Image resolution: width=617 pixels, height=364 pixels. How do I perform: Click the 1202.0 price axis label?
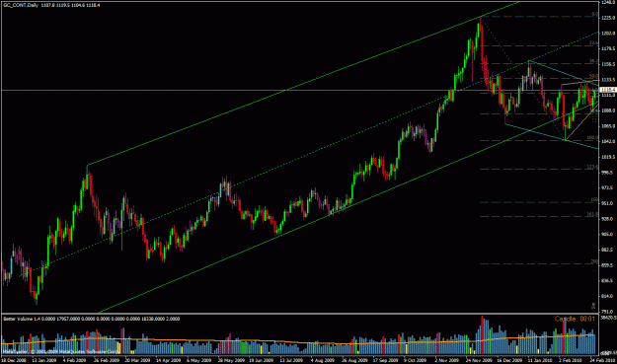pos(608,33)
